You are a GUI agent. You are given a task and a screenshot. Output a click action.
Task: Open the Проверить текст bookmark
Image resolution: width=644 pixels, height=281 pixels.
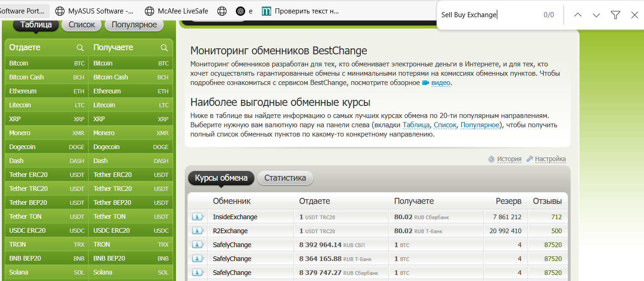tap(301, 11)
